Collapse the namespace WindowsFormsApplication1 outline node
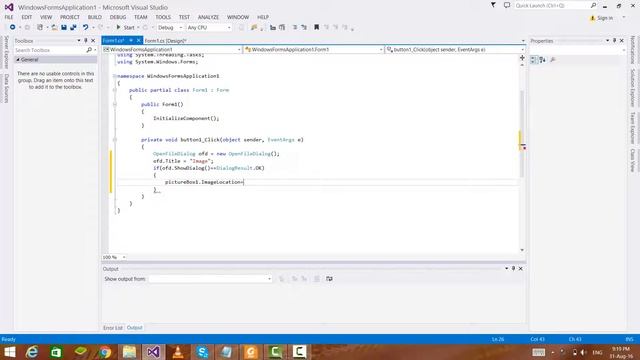This screenshot has width=640, height=360. (x=115, y=76)
